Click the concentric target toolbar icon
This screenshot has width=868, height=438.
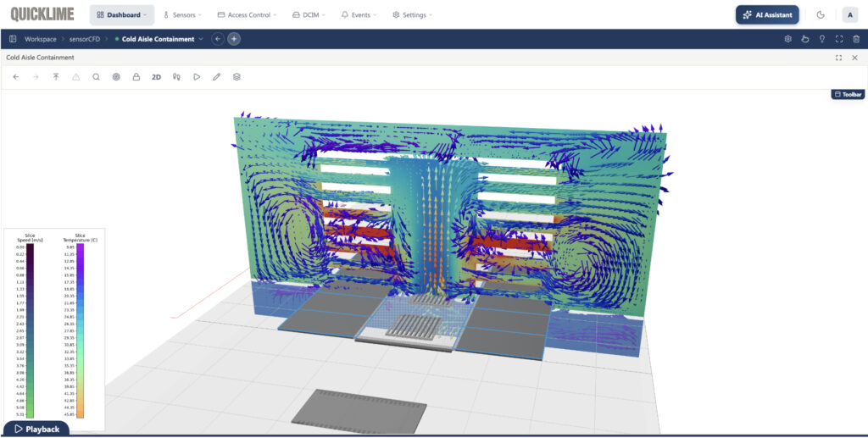point(116,77)
